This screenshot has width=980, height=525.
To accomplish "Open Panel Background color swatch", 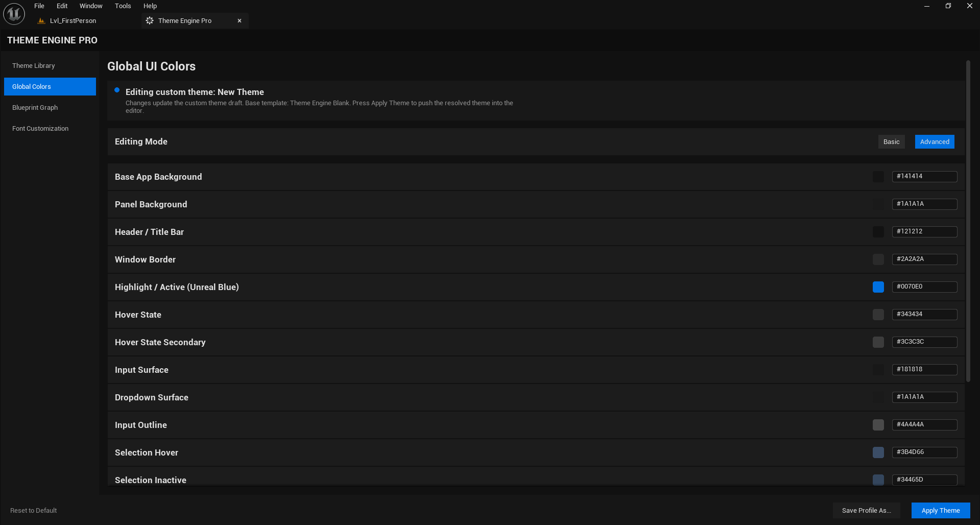I will tap(878, 204).
